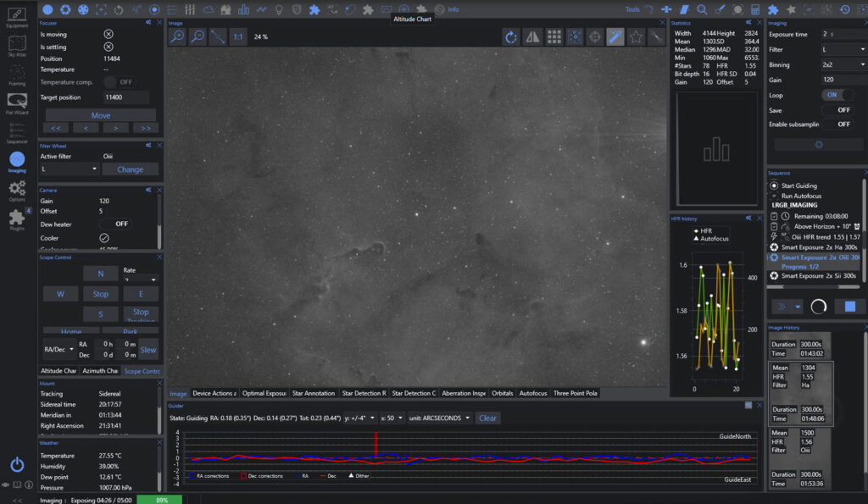Show the histogram statistics panel icon

pyautogui.click(x=243, y=9)
